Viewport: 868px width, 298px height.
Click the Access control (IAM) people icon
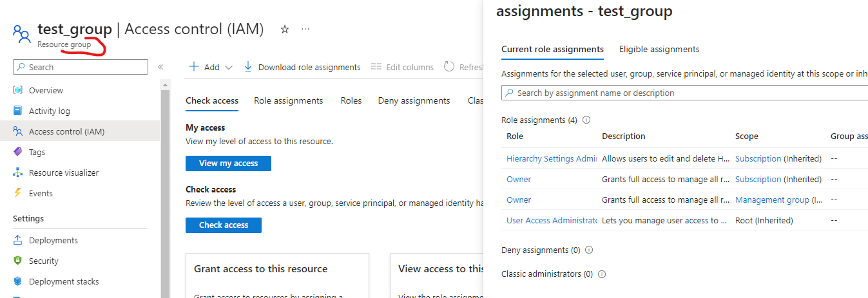[18, 131]
